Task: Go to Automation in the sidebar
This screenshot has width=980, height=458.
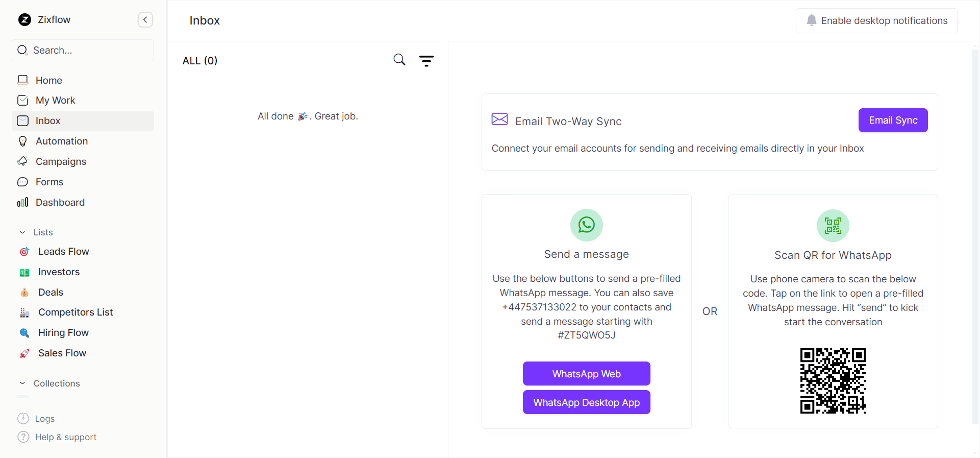Action: [x=61, y=141]
